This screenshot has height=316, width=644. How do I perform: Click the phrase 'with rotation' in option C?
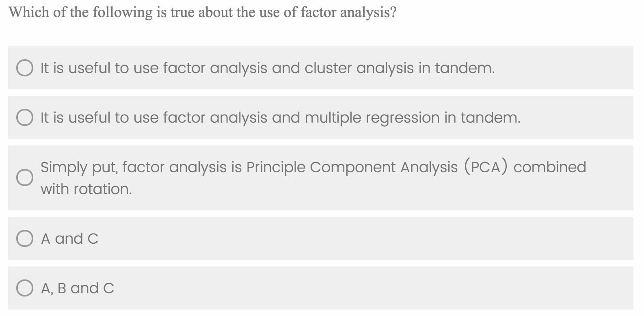pyautogui.click(x=85, y=188)
